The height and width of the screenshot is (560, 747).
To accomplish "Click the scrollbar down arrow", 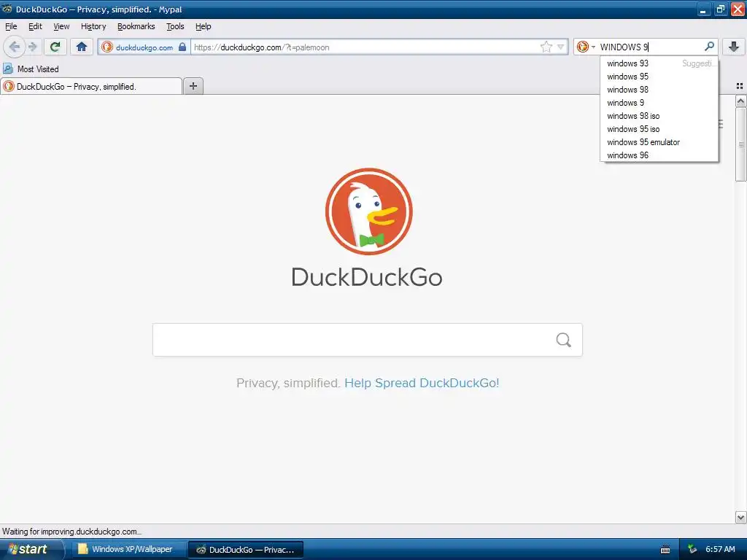I will (740, 517).
